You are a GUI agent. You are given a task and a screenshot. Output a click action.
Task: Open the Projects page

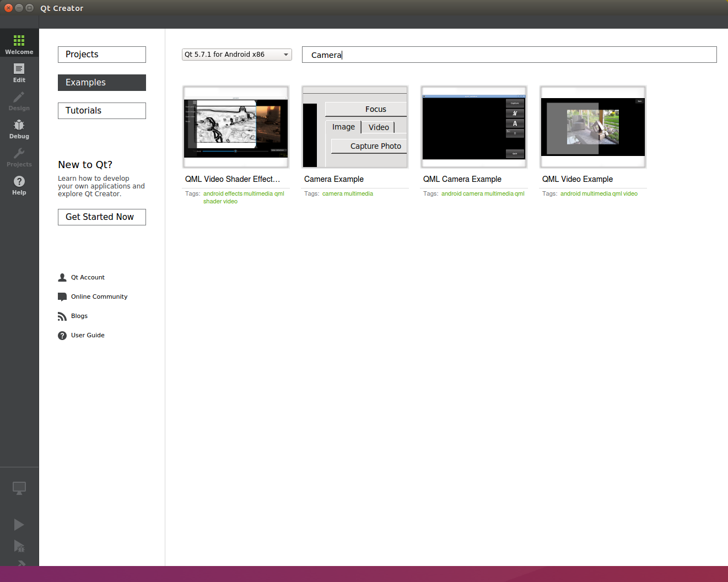pyautogui.click(x=102, y=55)
